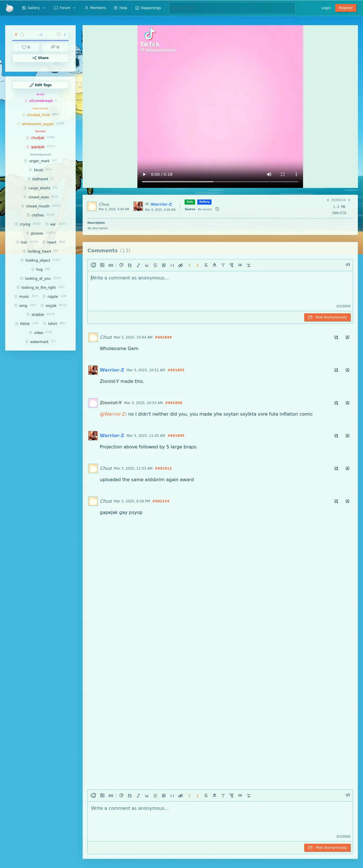Image resolution: width=363 pixels, height=868 pixels.
Task: Insert an image in the bottom comment editor
Action: (x=102, y=796)
